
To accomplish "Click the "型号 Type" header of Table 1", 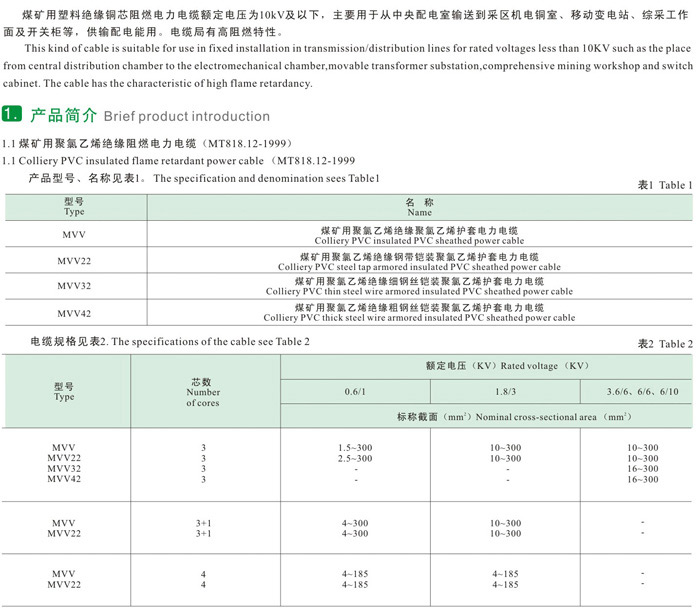I will tap(74, 207).
